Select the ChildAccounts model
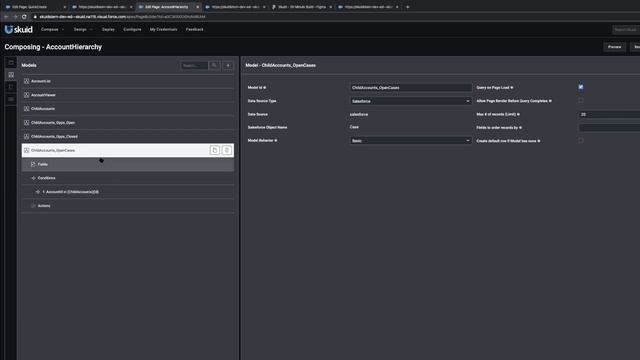The image size is (640, 360). tap(128, 109)
